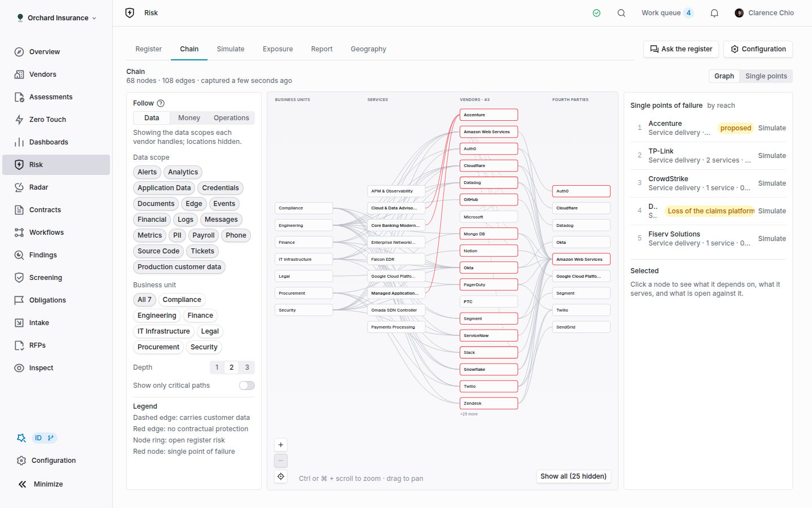This screenshot has height=508, width=812.
Task: Open the Overview sidebar icon
Action: [19, 52]
